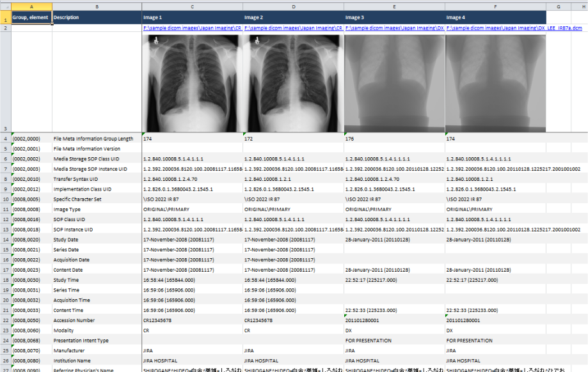Select the row 14 header
Viewport: 588px width, 372px height.
5,240
